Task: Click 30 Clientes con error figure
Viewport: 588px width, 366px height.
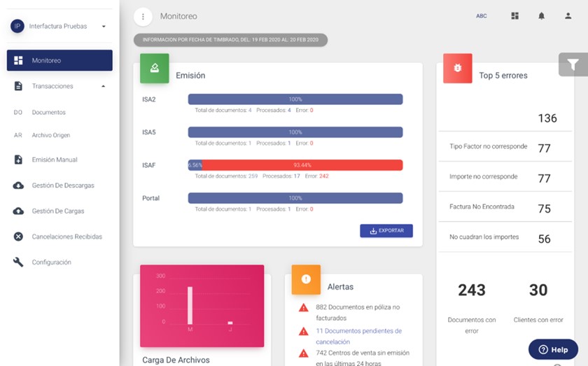Action: pos(538,290)
